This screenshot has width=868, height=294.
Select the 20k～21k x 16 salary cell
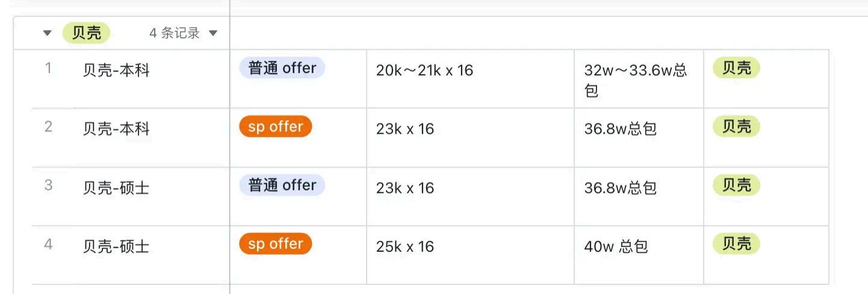point(425,70)
